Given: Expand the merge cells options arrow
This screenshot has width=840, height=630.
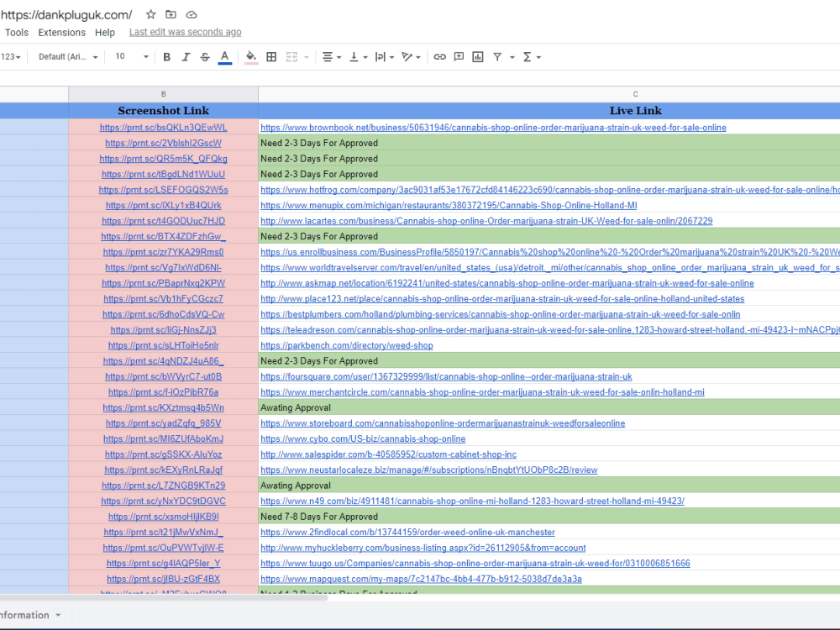Looking at the screenshot, I should pos(307,57).
